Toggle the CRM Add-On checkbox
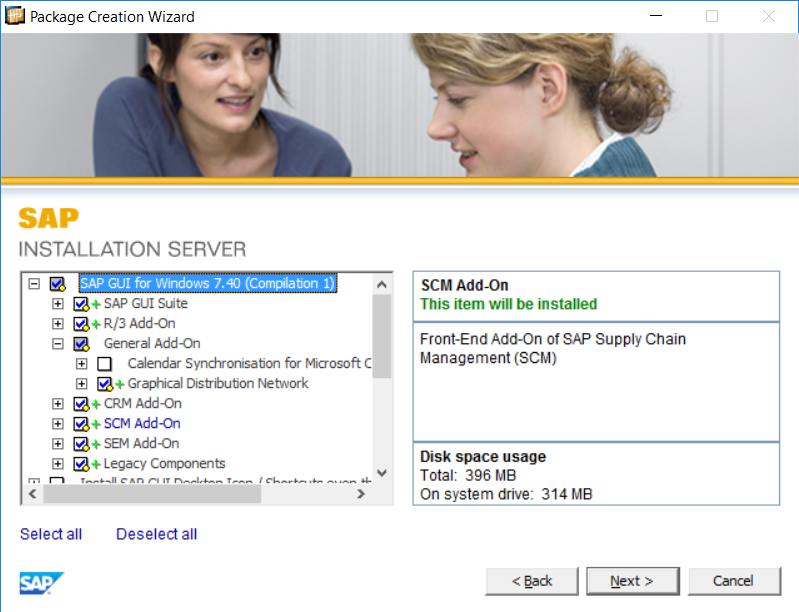The width and height of the screenshot is (799, 612). (81, 404)
